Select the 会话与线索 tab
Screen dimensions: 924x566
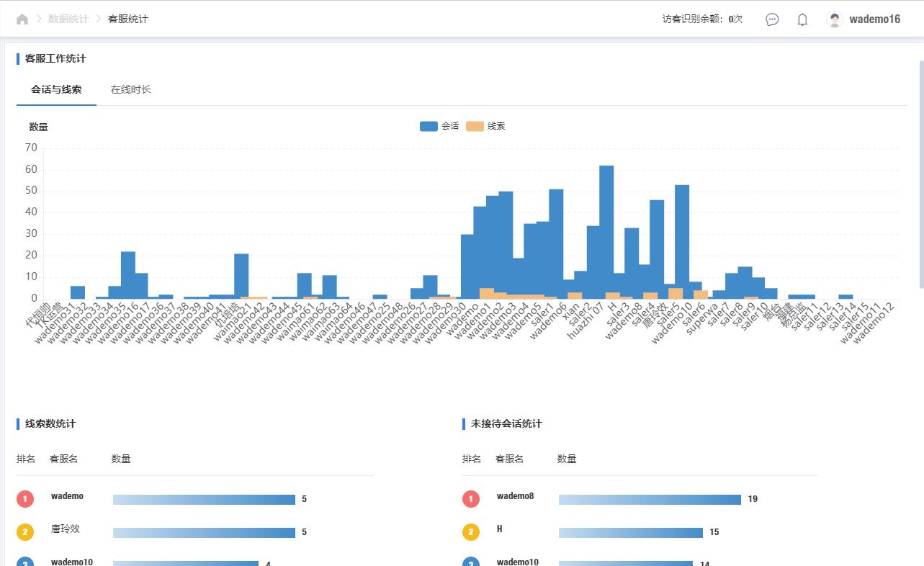point(56,90)
